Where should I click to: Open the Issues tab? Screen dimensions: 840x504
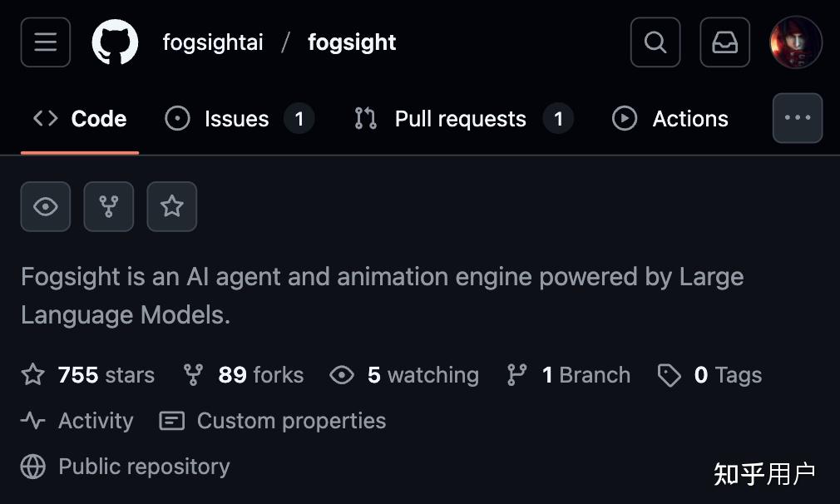click(239, 119)
